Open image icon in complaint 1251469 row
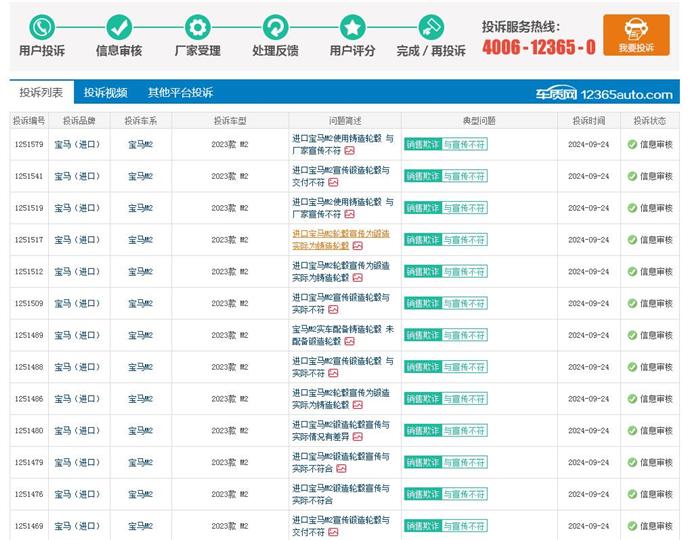 (333, 532)
